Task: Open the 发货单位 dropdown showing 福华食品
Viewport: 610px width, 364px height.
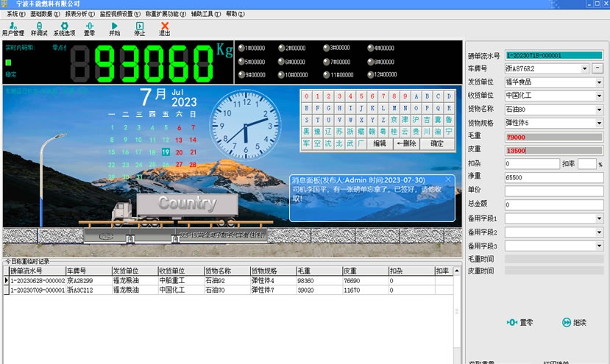Action: click(599, 82)
